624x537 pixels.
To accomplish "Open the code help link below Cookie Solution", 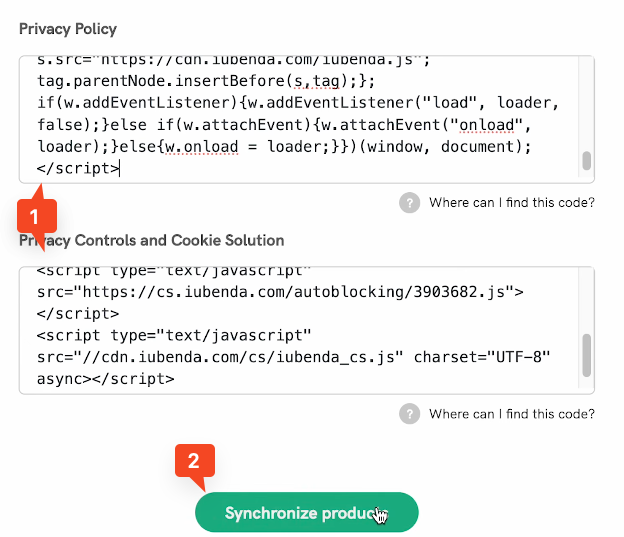I will click(511, 414).
